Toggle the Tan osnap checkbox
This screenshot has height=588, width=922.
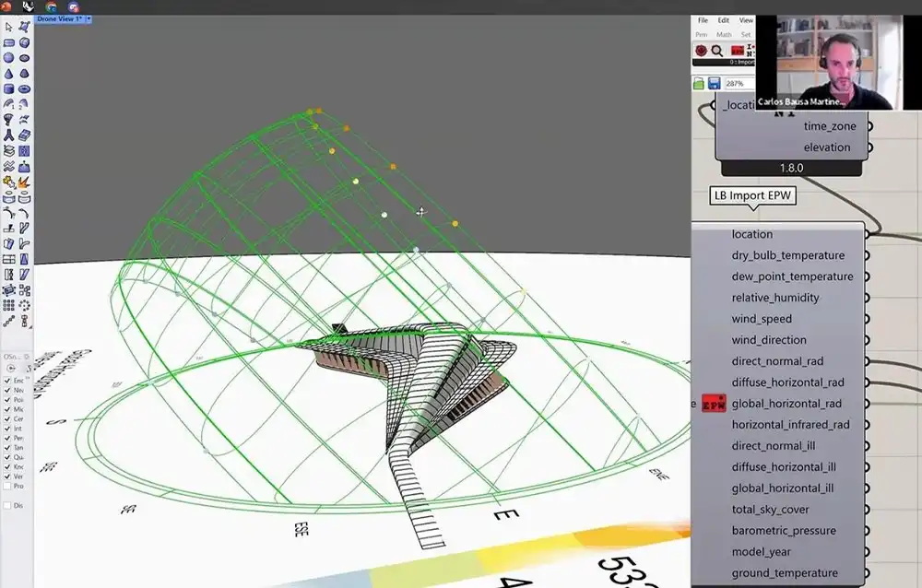7,448
